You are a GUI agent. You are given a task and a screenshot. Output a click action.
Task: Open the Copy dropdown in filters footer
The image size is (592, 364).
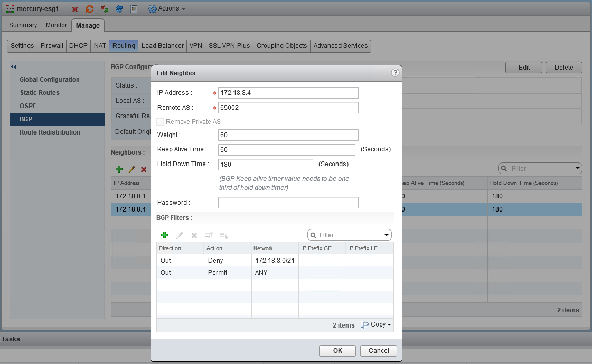376,325
